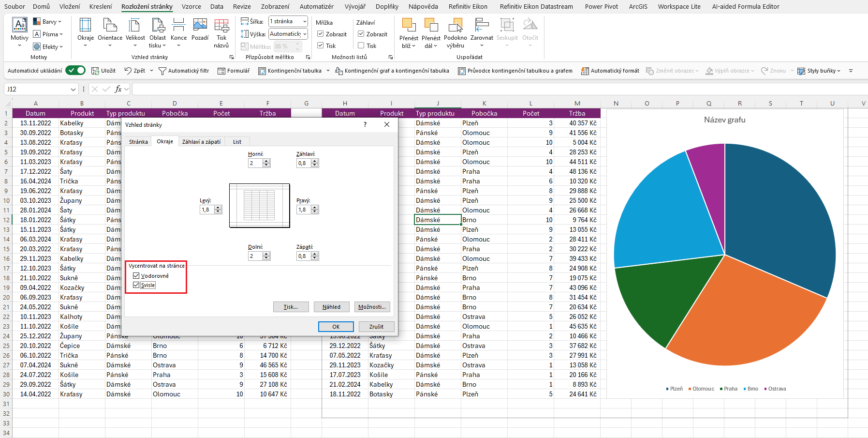
Task: Launch the Vzhled stránky dialog launcher
Action: click(x=231, y=57)
